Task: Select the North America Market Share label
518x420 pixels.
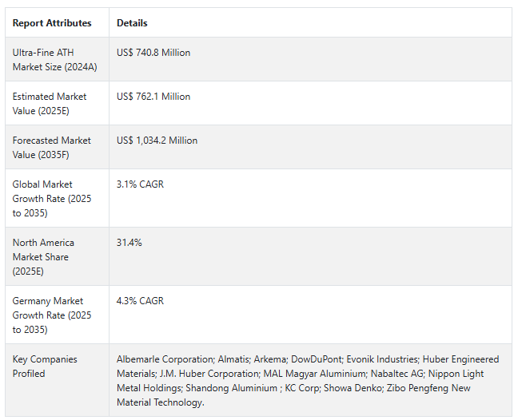Action: [43, 257]
